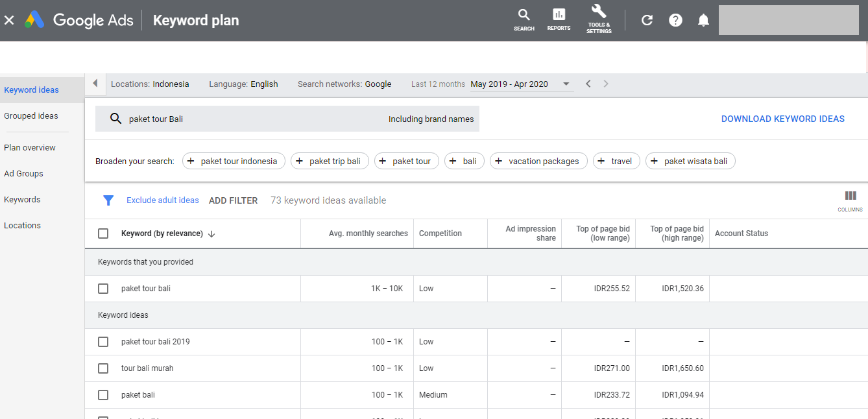The height and width of the screenshot is (419, 868).
Task: Click plus icon on paket tour chip
Action: click(383, 162)
